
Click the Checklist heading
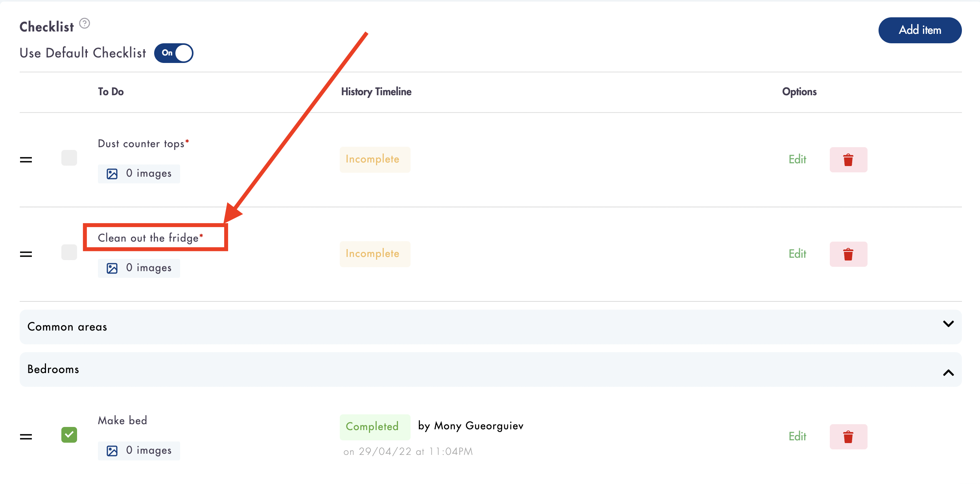tap(46, 27)
